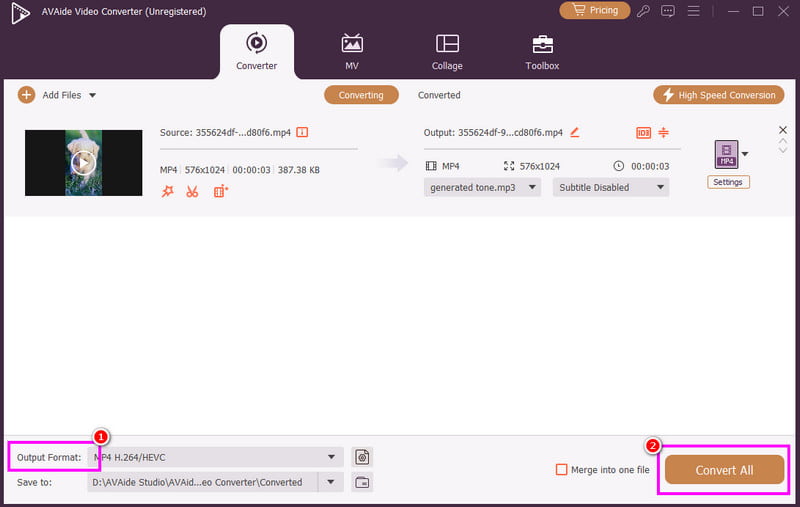Switch to the MV tab
Screen dimensions: 800x507
click(352, 52)
